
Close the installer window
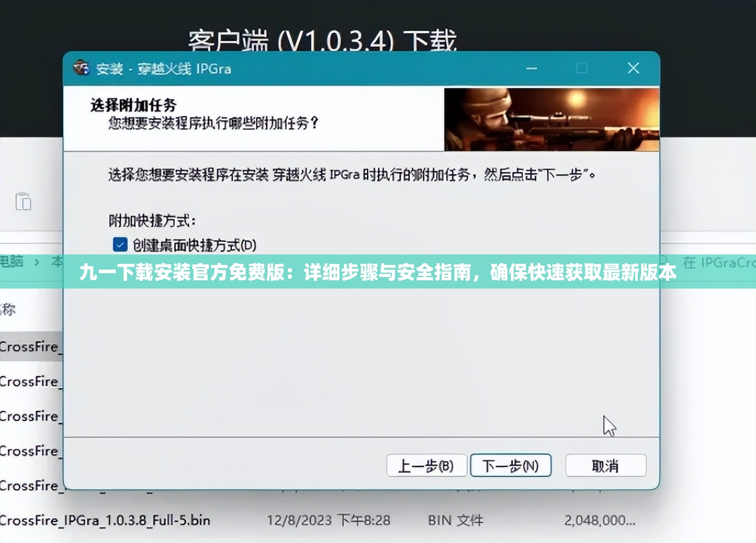(x=633, y=68)
